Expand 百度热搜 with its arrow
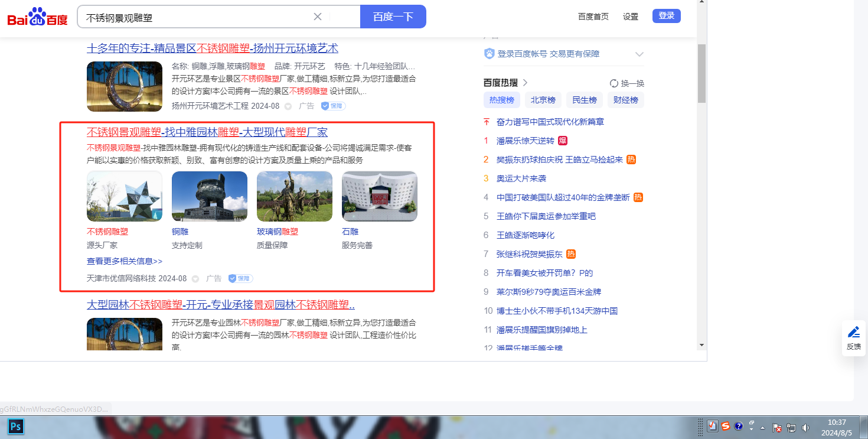Screen dimensions: 868x439 [x=525, y=83]
